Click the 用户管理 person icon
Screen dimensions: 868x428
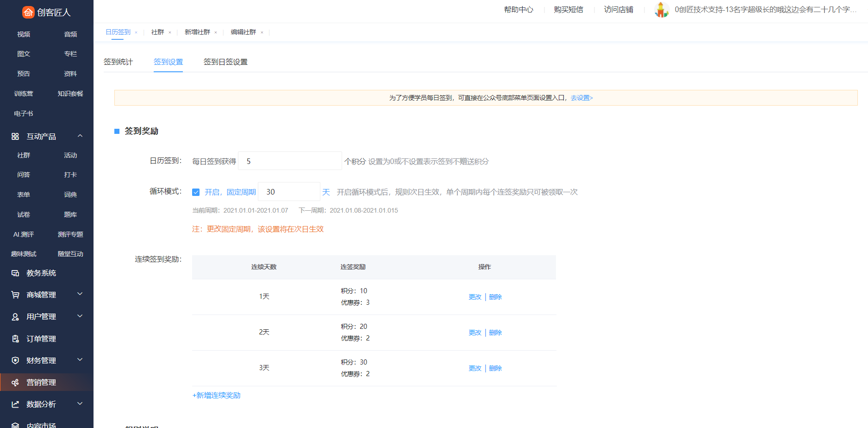click(15, 317)
